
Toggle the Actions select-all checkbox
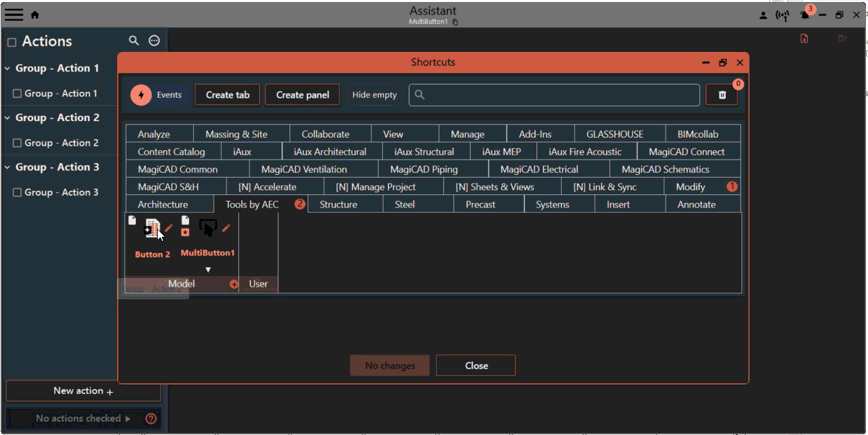tap(11, 42)
